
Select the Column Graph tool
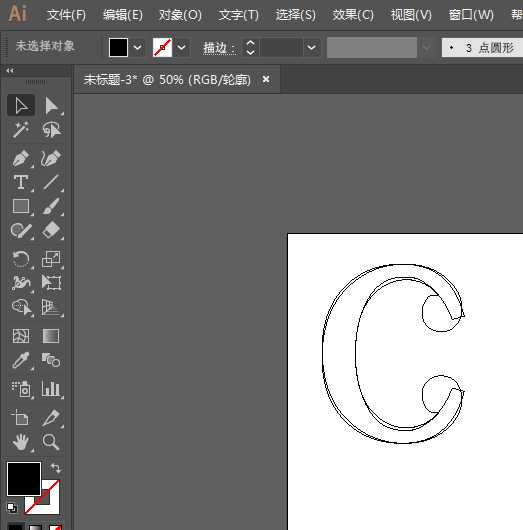51,389
